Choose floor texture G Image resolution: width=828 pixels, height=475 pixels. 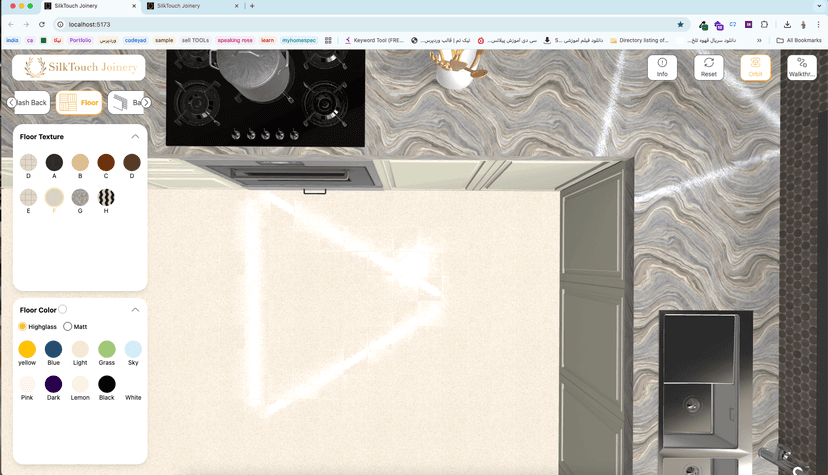point(80,197)
